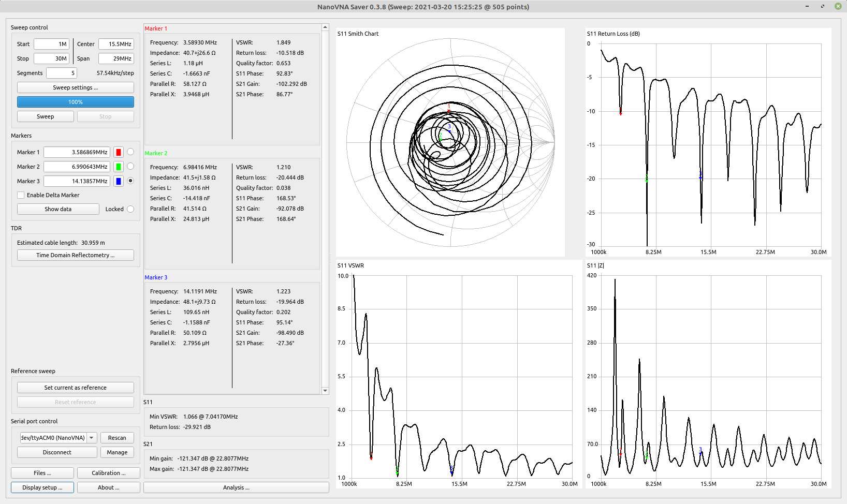Click the sweep progress bar
Viewport: 847px width, 504px height.
[x=76, y=102]
